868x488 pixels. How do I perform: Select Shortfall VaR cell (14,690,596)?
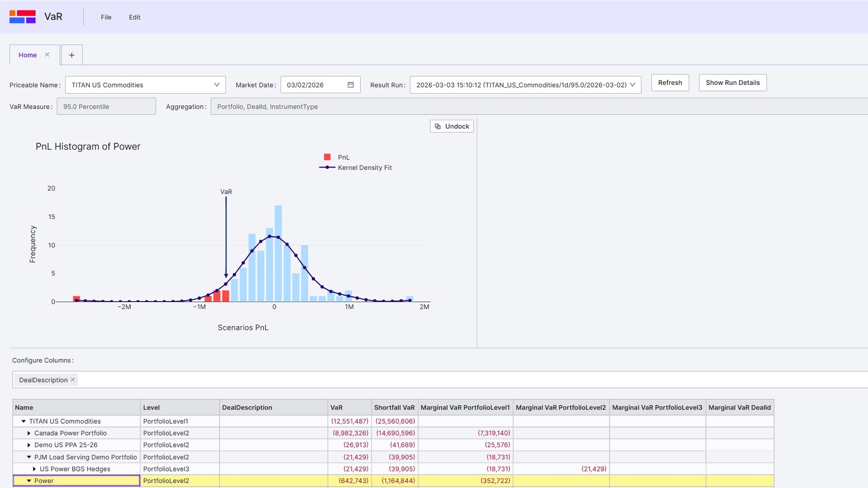pyautogui.click(x=394, y=433)
